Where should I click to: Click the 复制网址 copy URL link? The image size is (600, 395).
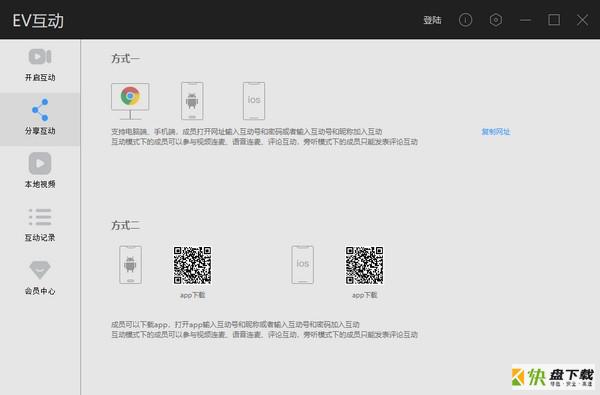pos(496,132)
